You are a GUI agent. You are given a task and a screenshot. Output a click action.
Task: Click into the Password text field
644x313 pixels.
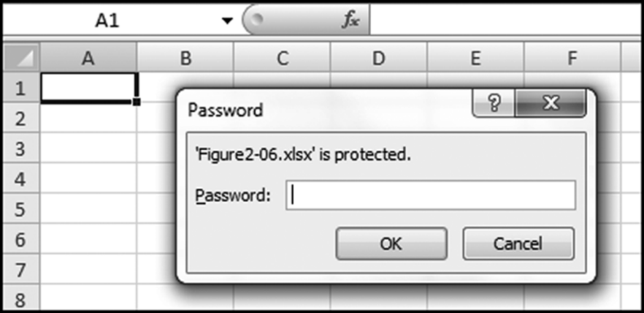click(x=430, y=195)
